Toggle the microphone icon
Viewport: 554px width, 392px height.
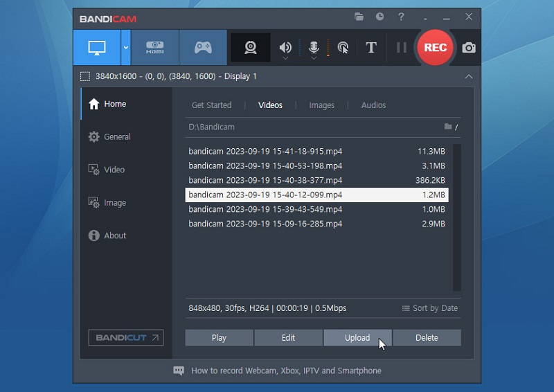314,46
